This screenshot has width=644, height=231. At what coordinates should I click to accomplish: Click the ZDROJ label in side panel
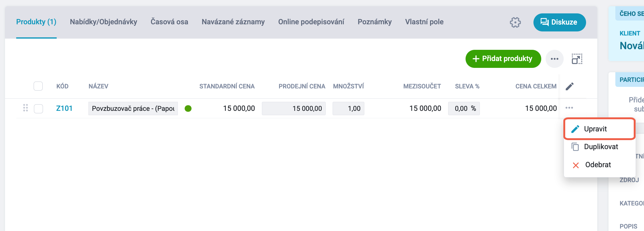tap(629, 180)
